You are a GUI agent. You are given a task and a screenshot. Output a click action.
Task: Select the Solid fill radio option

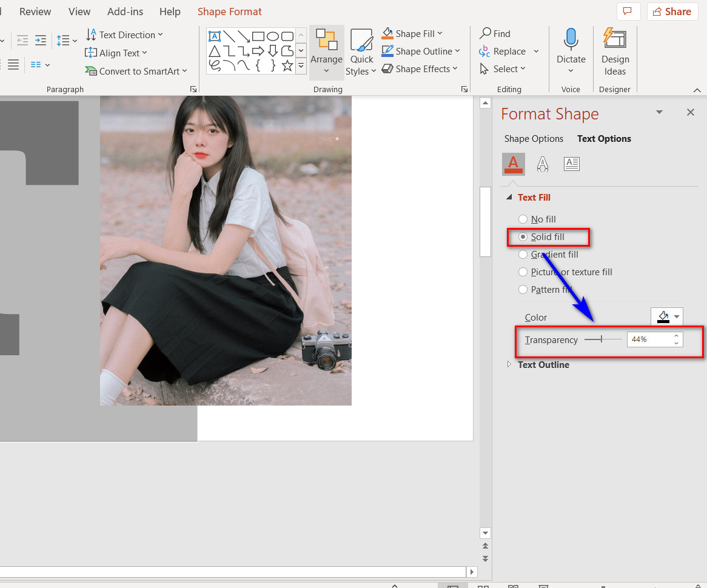click(x=541, y=237)
